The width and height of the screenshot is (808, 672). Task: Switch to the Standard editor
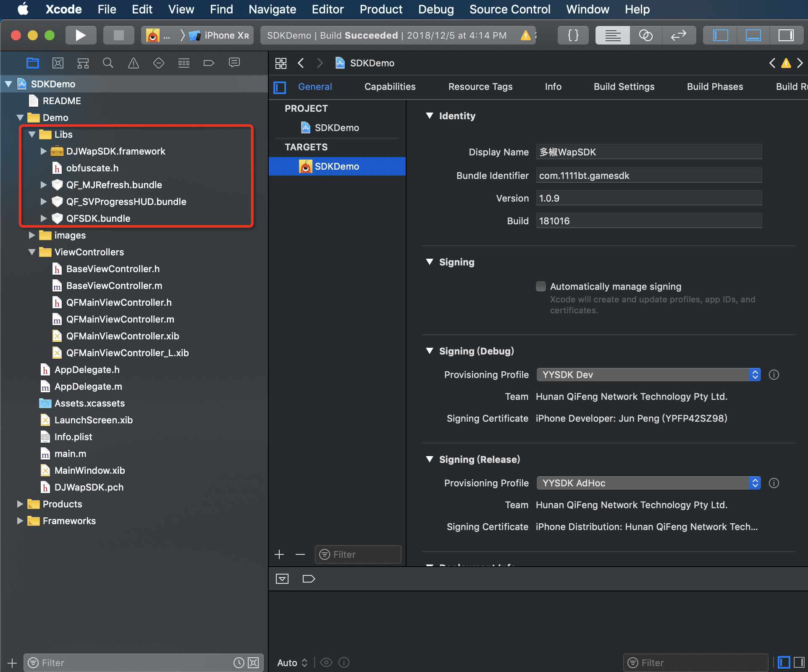coord(613,35)
